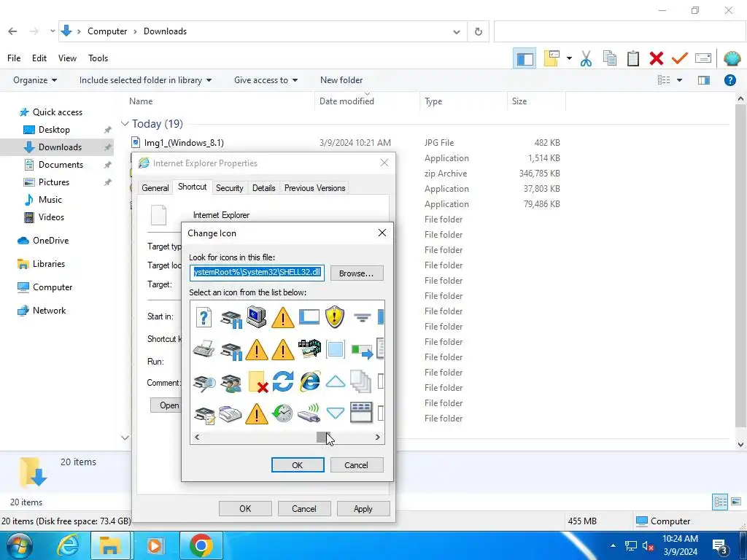
Task: Click Apply in the Properties dialog
Action: tap(363, 508)
